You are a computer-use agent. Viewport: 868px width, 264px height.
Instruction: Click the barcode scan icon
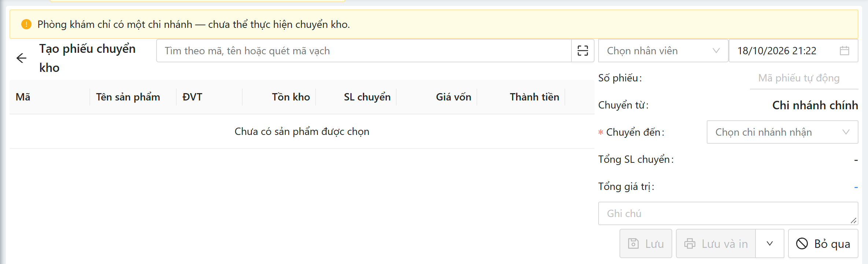point(583,51)
